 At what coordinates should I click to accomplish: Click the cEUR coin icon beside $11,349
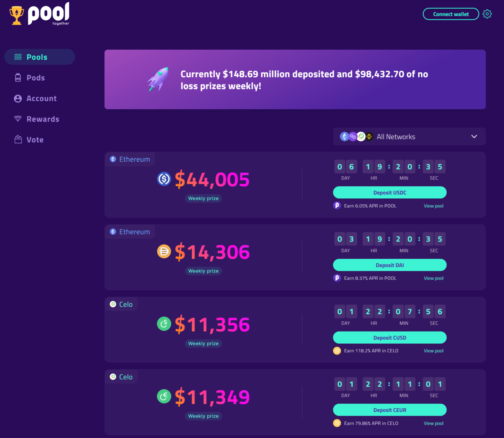pos(164,396)
